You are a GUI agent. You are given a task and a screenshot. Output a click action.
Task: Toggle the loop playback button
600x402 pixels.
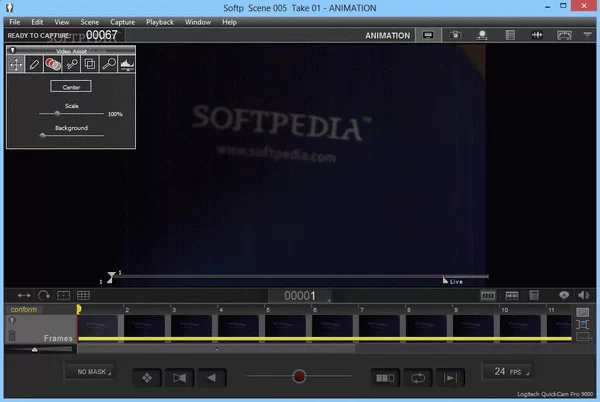click(418, 378)
